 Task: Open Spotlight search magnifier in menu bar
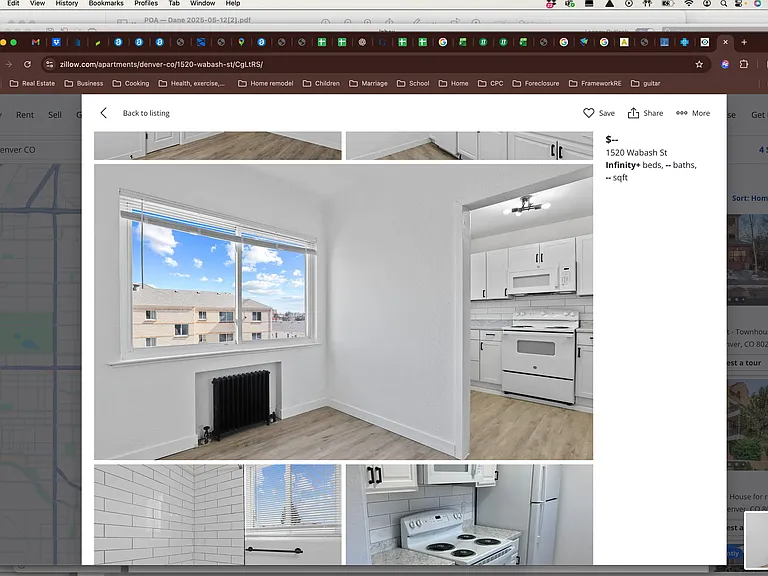(x=723, y=3)
